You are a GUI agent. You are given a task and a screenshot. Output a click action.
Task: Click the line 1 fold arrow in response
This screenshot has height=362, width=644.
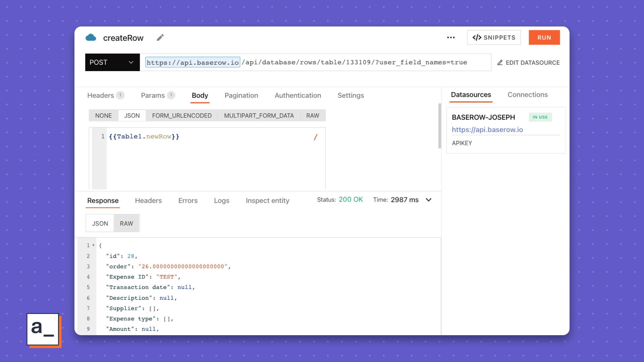pyautogui.click(x=93, y=245)
